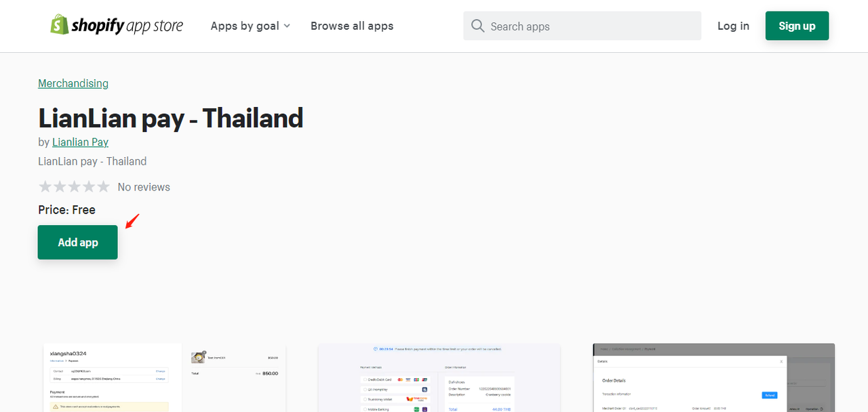The height and width of the screenshot is (412, 868).
Task: Click the Add app button
Action: [78, 243]
